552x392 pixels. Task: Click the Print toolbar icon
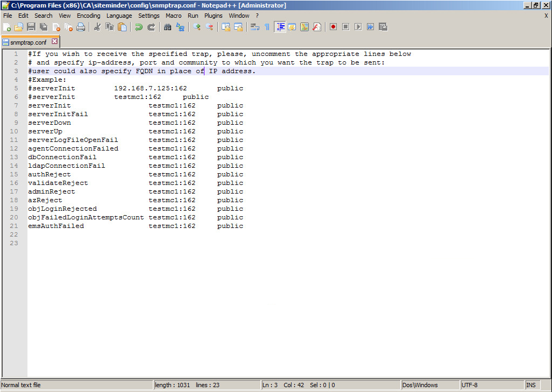click(x=81, y=27)
